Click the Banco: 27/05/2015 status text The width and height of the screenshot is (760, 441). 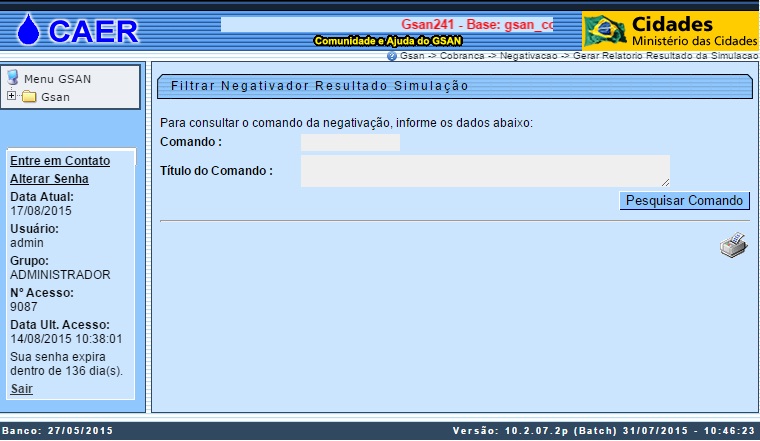coord(57,430)
